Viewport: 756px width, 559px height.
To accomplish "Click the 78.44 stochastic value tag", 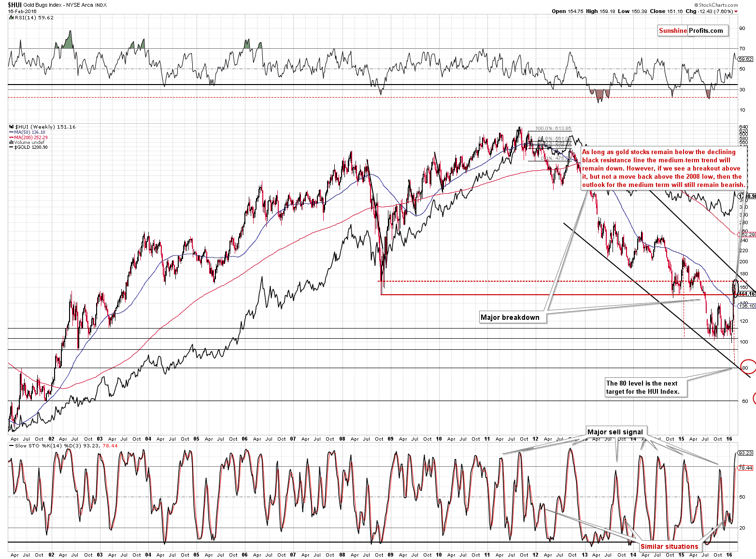I will 746,468.
